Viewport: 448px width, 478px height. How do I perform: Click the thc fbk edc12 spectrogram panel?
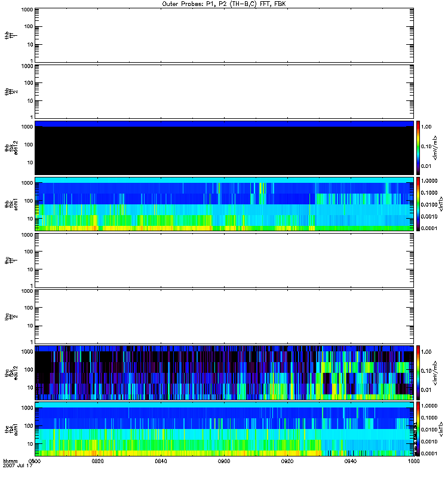(x=224, y=373)
